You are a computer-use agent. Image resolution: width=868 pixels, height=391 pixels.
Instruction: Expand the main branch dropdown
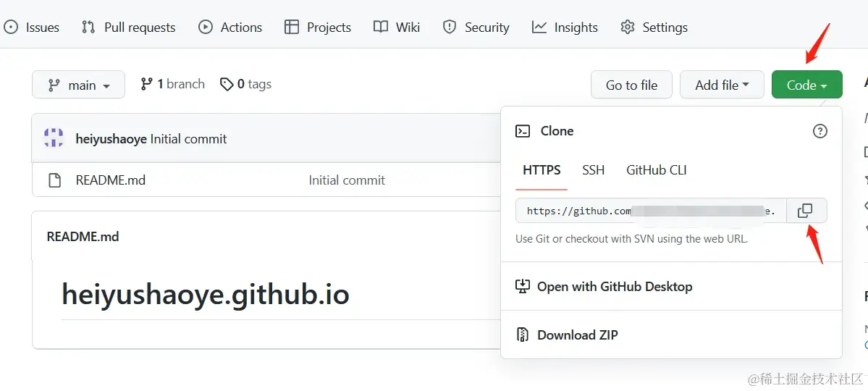pyautogui.click(x=79, y=85)
